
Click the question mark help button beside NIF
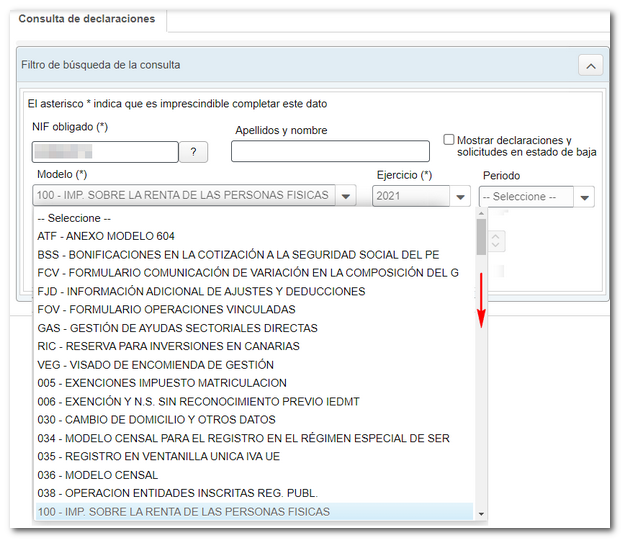point(193,152)
